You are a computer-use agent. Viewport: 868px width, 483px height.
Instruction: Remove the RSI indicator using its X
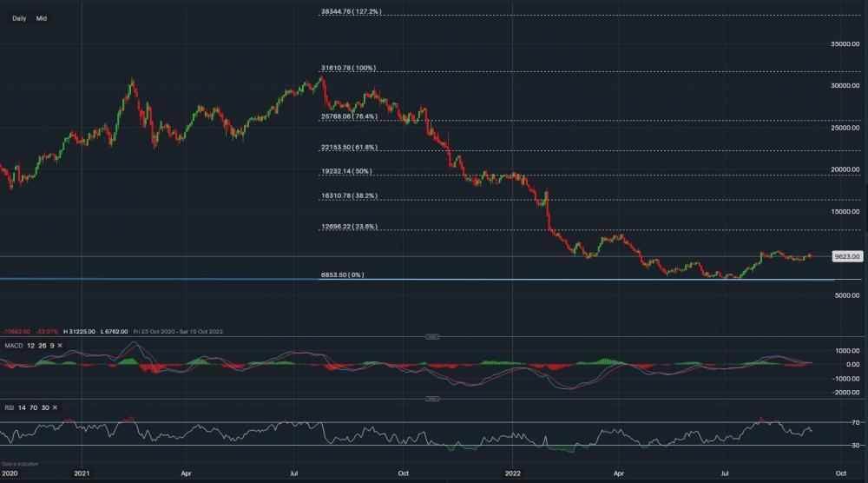(56, 407)
